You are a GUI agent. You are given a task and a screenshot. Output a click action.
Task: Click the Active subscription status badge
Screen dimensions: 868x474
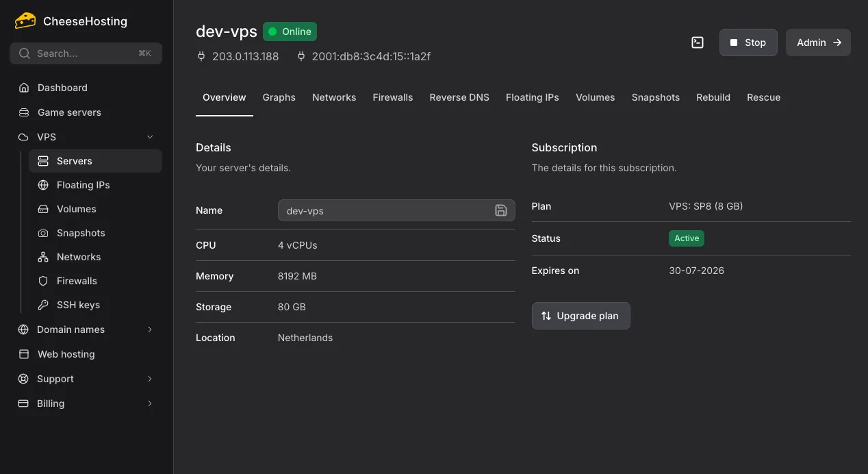click(x=687, y=238)
